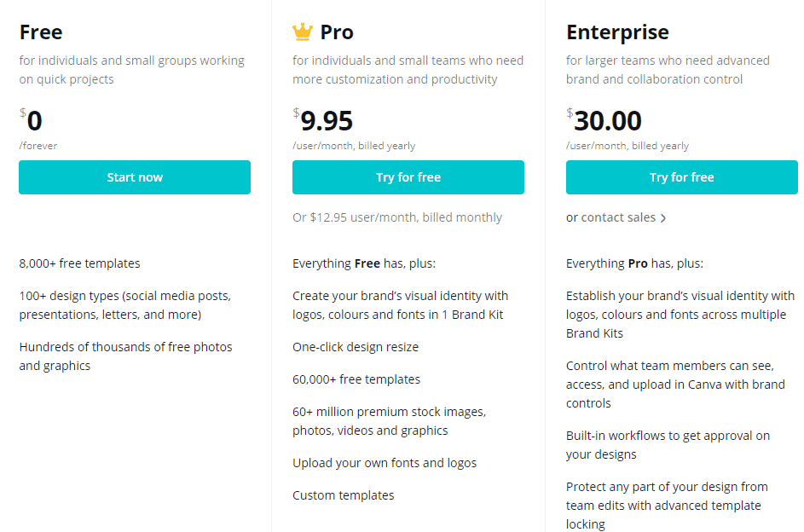Click the gold crown icon beside Pro

coord(303,32)
